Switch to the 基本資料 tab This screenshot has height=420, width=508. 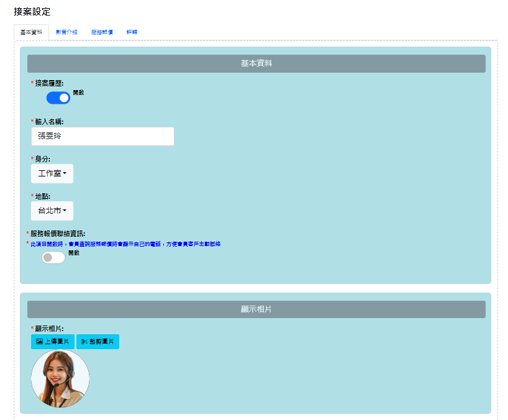[32, 32]
